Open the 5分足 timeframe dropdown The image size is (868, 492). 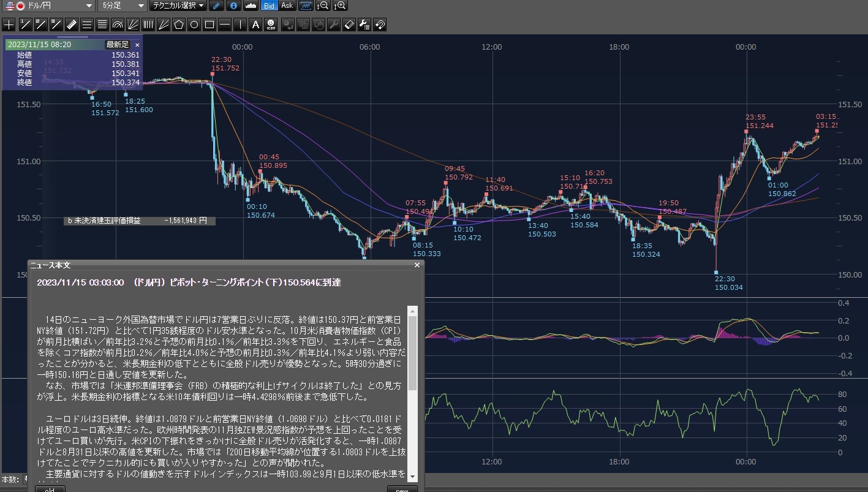[123, 6]
